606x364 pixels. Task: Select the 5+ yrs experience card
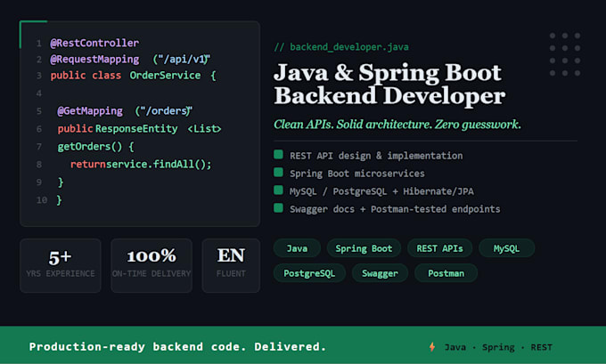(61, 265)
